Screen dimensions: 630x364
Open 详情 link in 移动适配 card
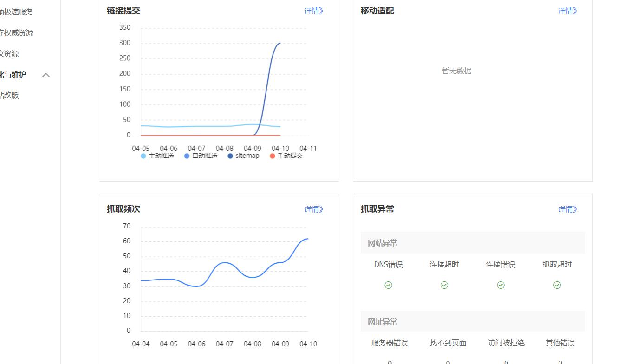567,11
